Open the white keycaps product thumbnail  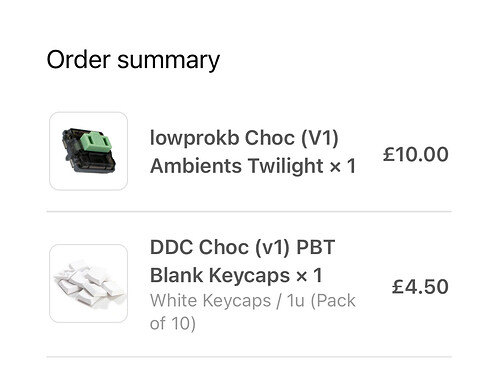pos(88,283)
